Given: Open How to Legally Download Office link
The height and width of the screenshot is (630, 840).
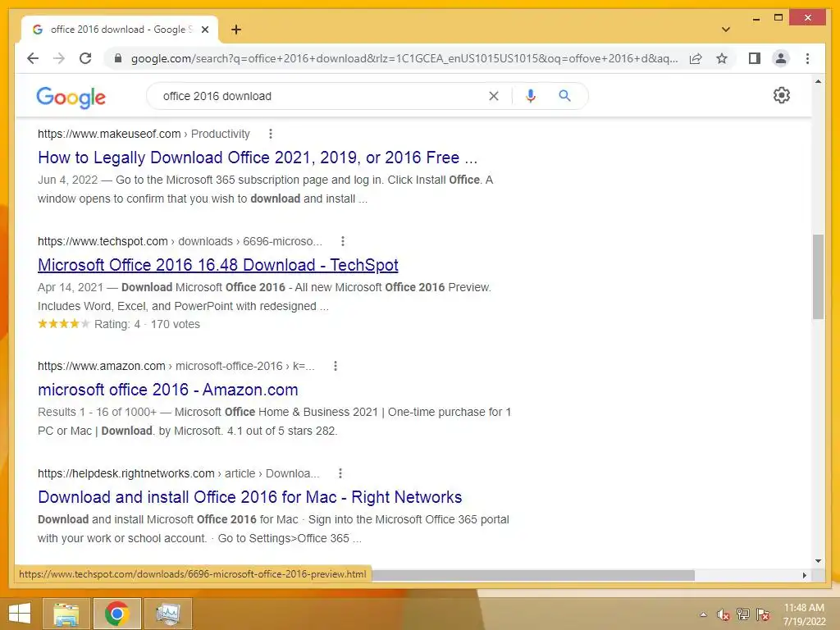Looking at the screenshot, I should (x=257, y=157).
